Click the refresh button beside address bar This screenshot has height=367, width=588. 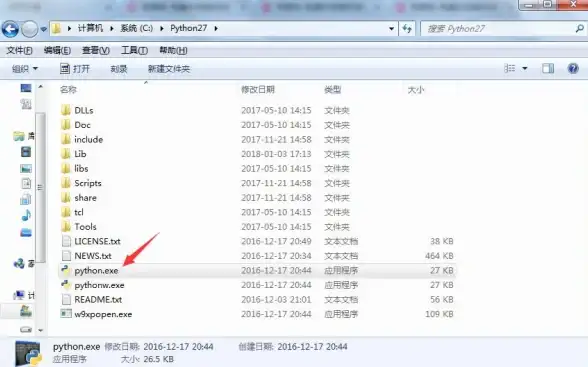click(x=407, y=28)
